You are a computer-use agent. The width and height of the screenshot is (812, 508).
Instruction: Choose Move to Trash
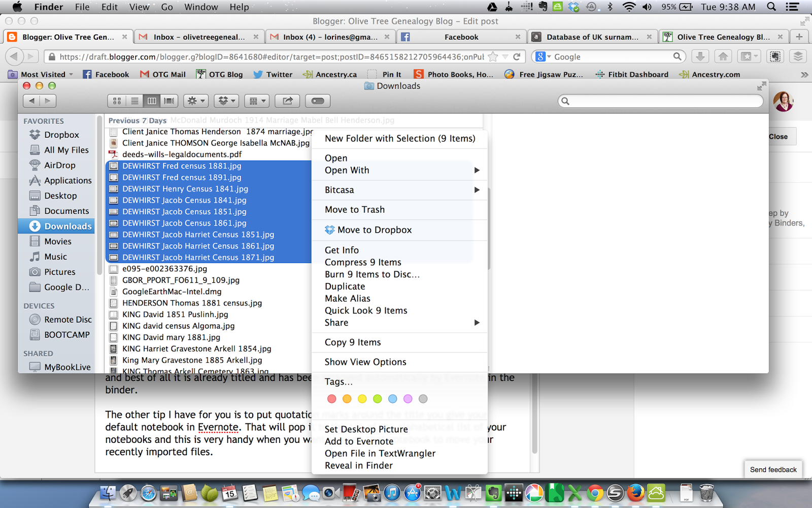click(399, 210)
